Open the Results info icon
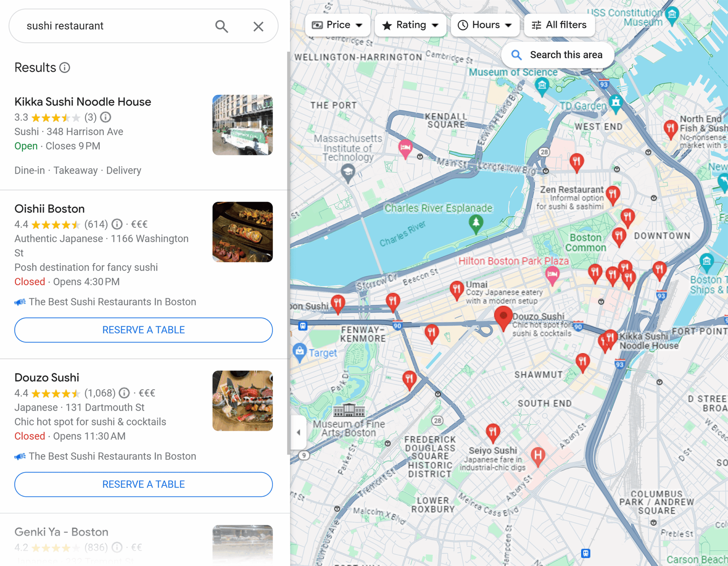728x566 pixels. point(65,68)
